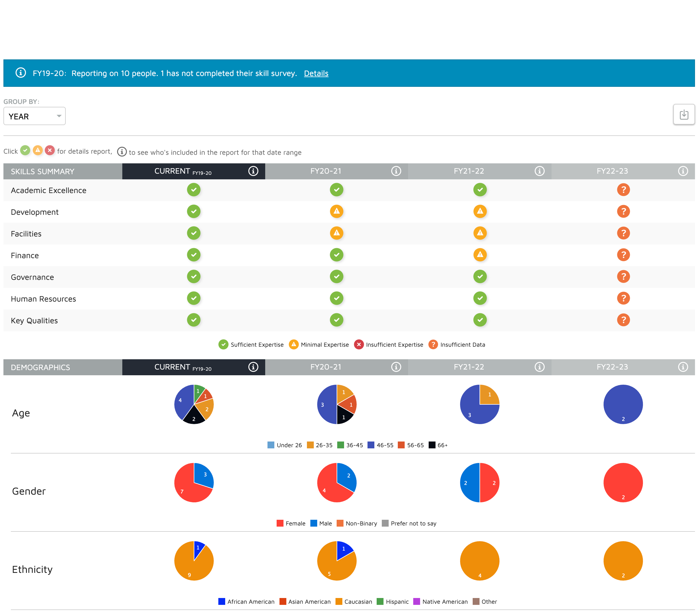Image resolution: width=699 pixels, height=616 pixels.
Task: Open Finance FY20-21 check icon
Action: click(x=337, y=255)
